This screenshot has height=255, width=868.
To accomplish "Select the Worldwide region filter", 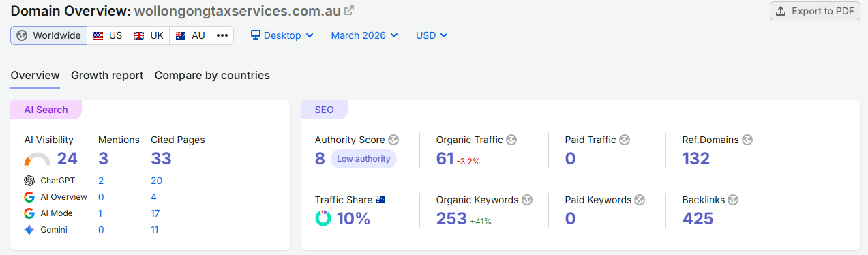I will [x=48, y=35].
